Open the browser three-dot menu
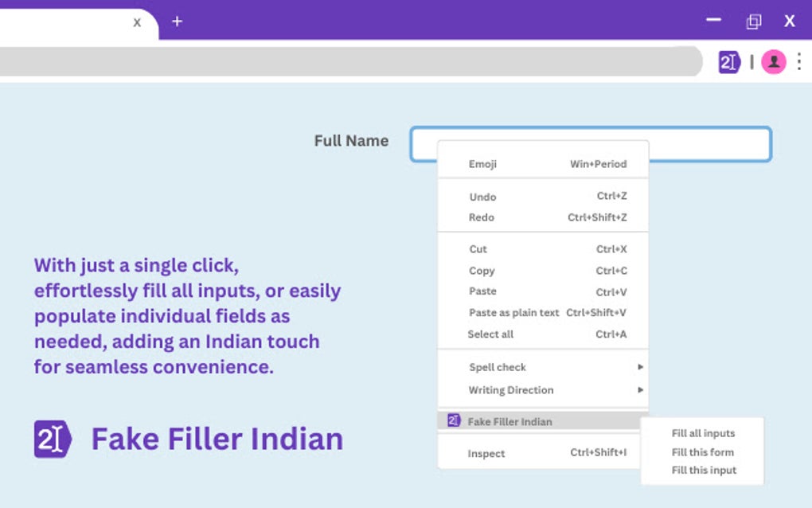 point(800,62)
